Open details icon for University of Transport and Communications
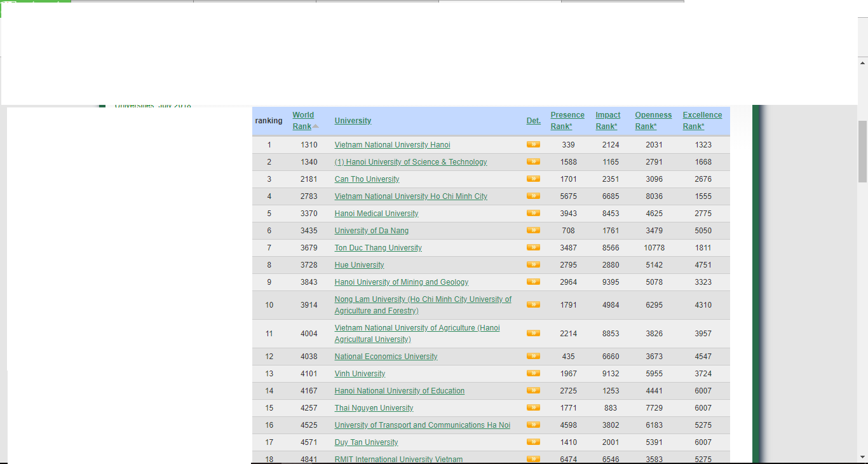The image size is (868, 464). 533,425
